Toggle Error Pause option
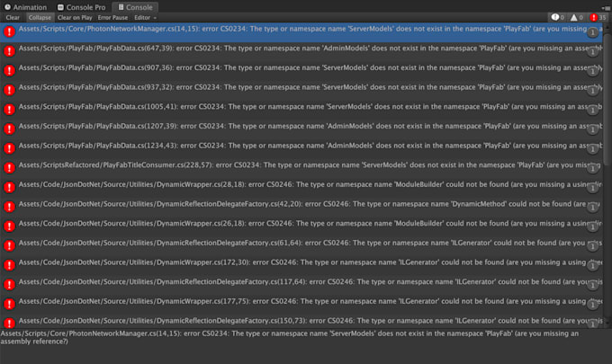612x364 pixels. pos(112,18)
